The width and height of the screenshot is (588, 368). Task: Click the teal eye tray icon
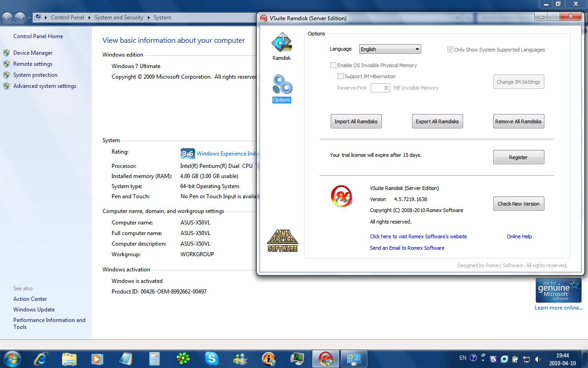[x=504, y=359]
